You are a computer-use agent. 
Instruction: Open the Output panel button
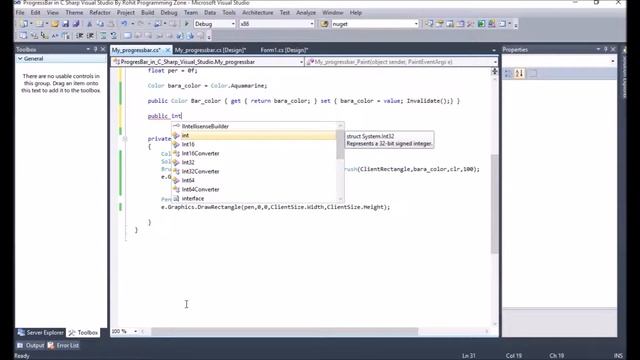pyautogui.click(x=31, y=346)
